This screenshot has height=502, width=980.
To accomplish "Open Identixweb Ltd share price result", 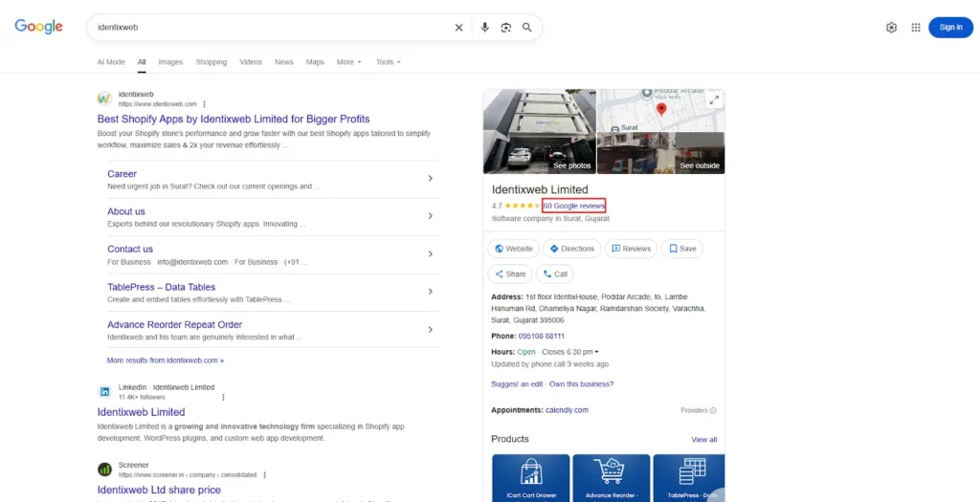I will 159,490.
